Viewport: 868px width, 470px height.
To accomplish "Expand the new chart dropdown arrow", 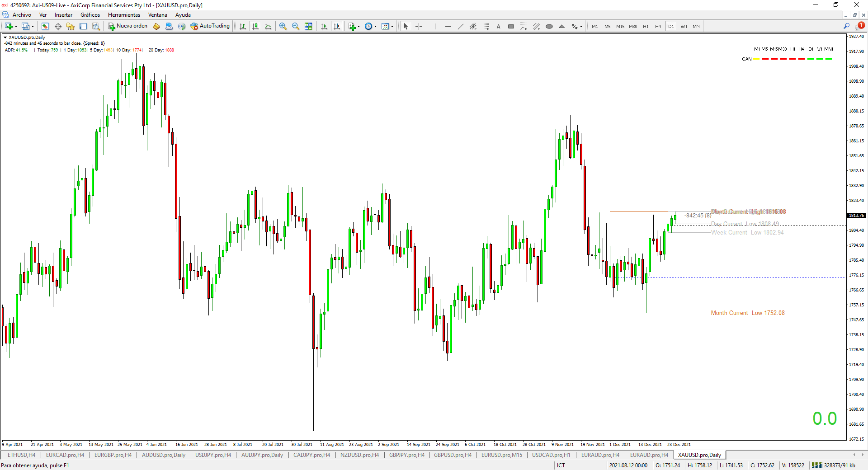I will [x=16, y=26].
